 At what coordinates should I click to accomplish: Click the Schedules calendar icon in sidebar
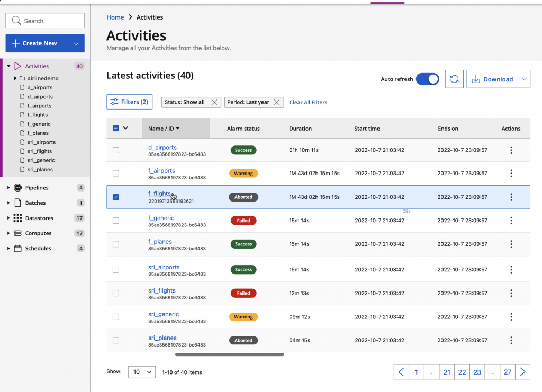click(17, 248)
